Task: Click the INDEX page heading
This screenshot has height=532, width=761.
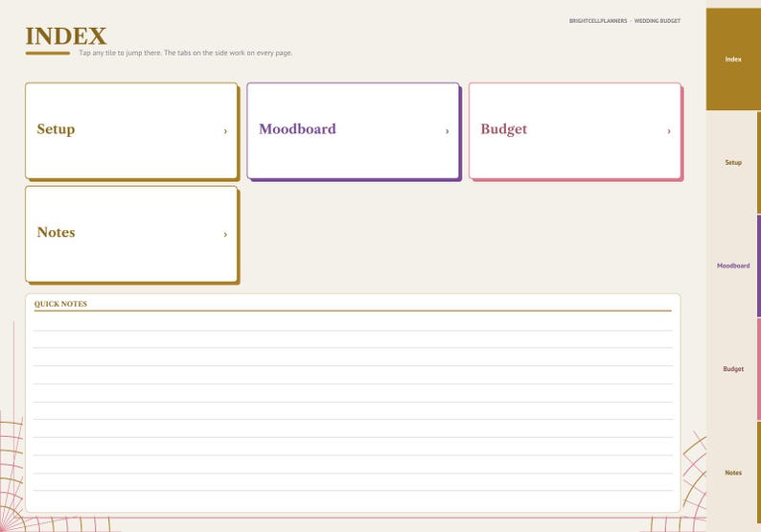Action: pyautogui.click(x=66, y=36)
